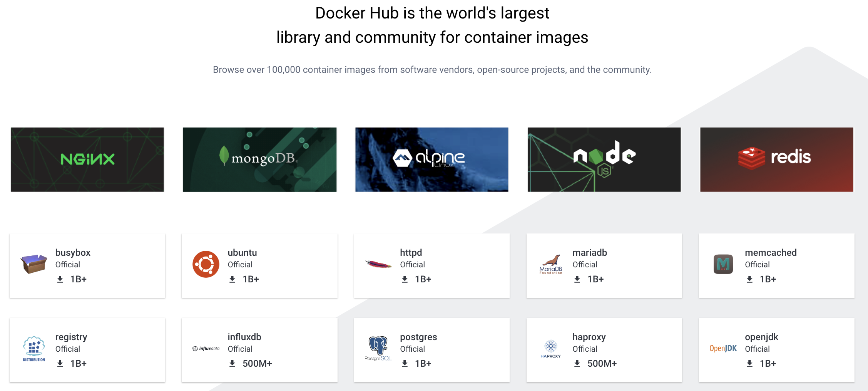Select the Alpine Linux banner image
This screenshot has width=868, height=391.
(x=431, y=159)
